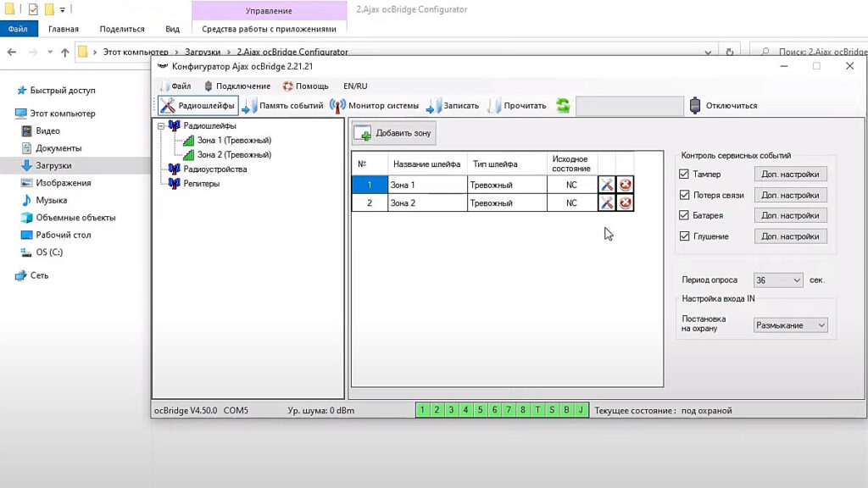Screen dimensions: 868x488
Task: Click Зона 1 name cell
Action: pos(427,185)
